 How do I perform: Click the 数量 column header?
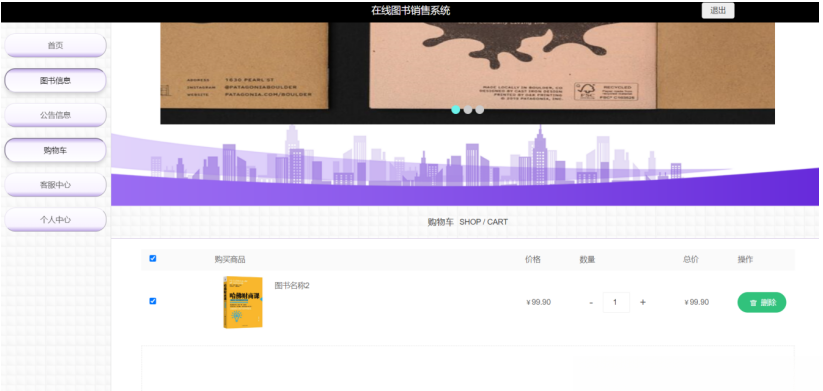[x=587, y=259]
